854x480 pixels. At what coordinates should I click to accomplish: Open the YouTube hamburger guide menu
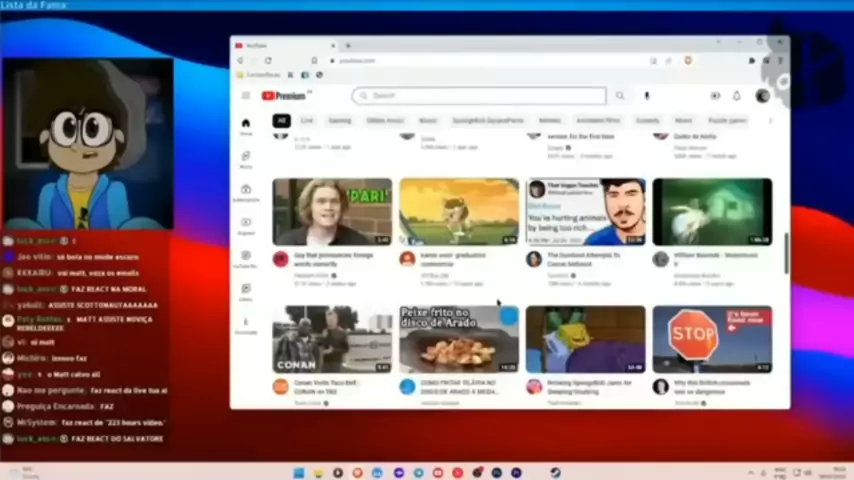[x=246, y=96]
